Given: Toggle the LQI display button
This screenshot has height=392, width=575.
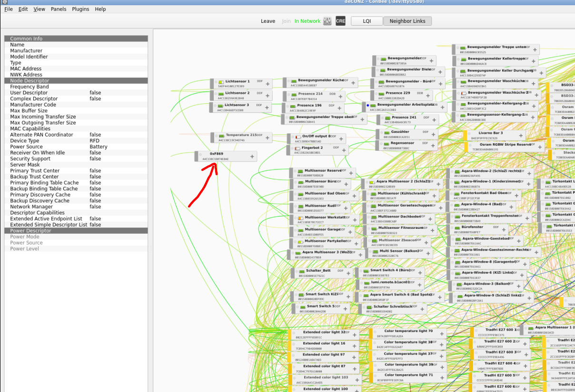Looking at the screenshot, I should 367,21.
